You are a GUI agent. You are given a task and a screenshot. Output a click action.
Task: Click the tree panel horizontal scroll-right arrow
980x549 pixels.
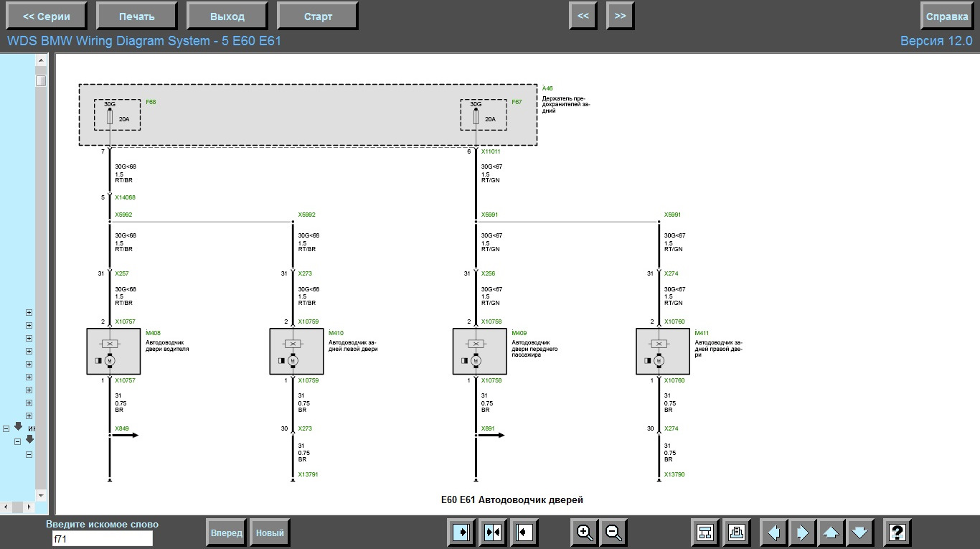(x=29, y=507)
